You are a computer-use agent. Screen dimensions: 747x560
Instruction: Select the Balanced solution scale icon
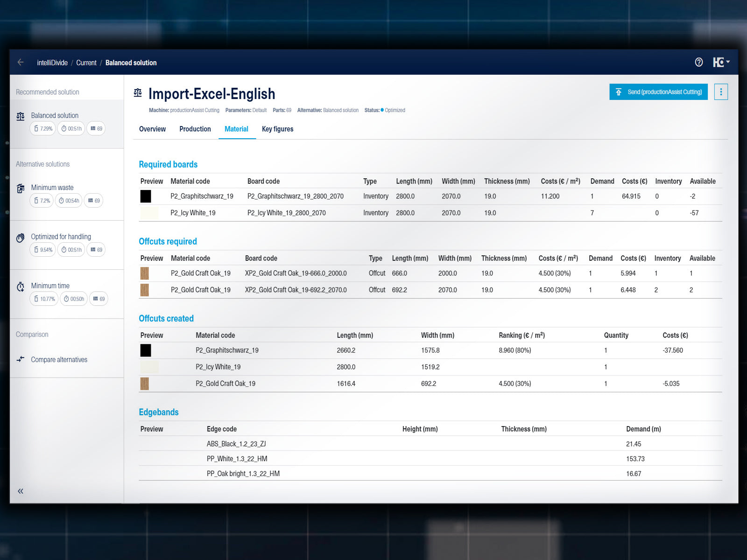pyautogui.click(x=21, y=116)
